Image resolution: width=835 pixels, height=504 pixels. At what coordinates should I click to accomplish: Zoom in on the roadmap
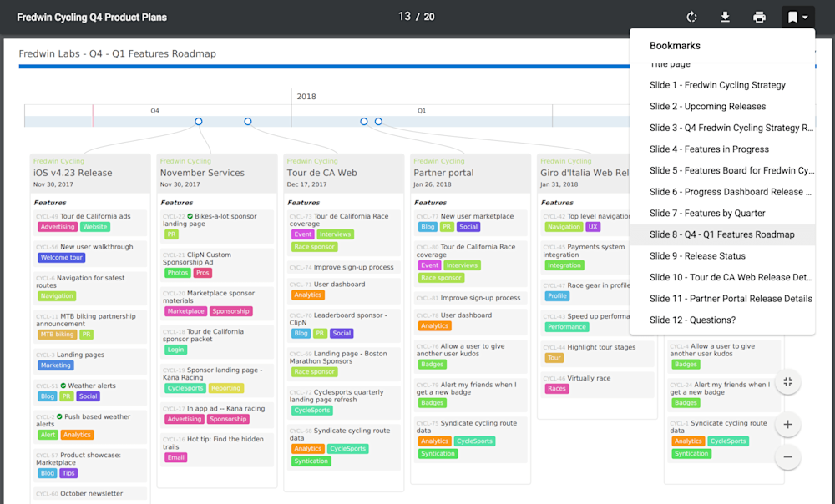[x=787, y=425]
